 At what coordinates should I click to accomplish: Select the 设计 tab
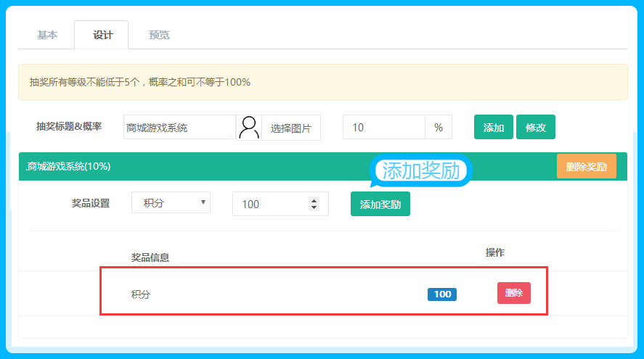102,35
